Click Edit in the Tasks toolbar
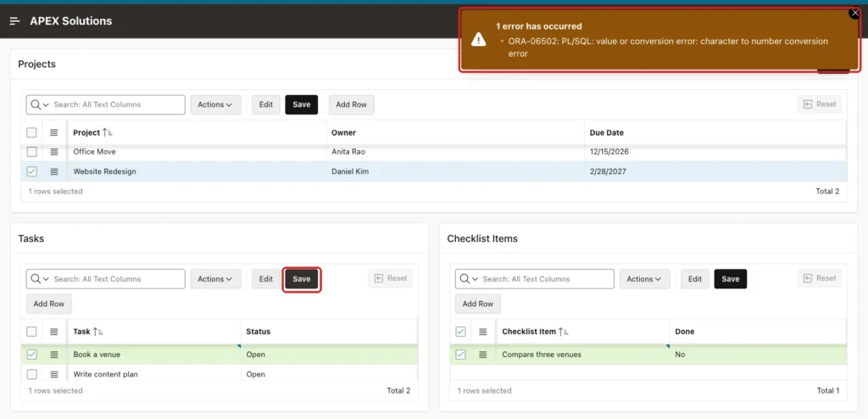 click(265, 279)
